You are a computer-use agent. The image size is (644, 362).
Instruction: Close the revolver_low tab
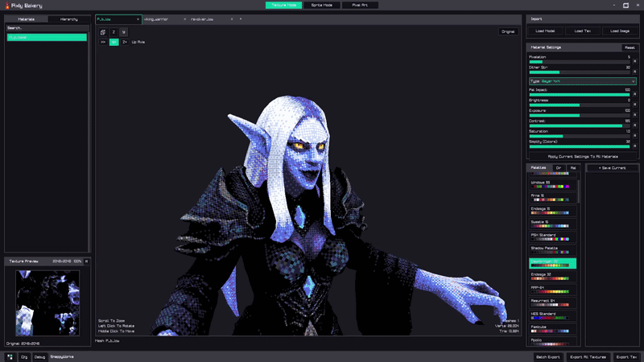232,19
